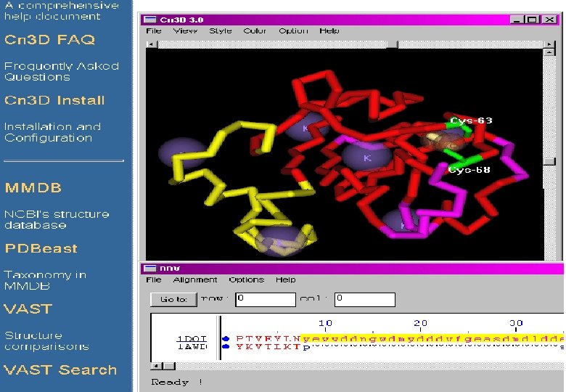Click column marker 30 on sequence ruler
This screenshot has height=392, width=566.
516,323
